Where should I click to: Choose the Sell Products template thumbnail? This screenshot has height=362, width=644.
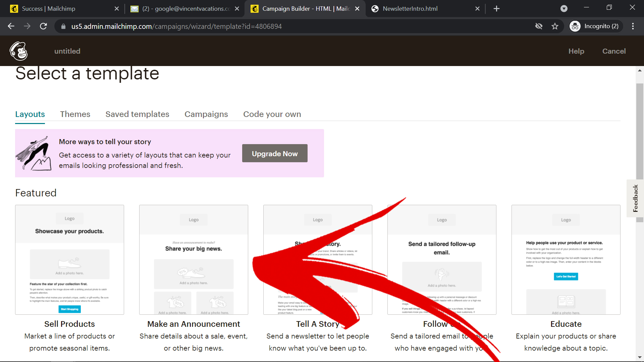tap(69, 260)
